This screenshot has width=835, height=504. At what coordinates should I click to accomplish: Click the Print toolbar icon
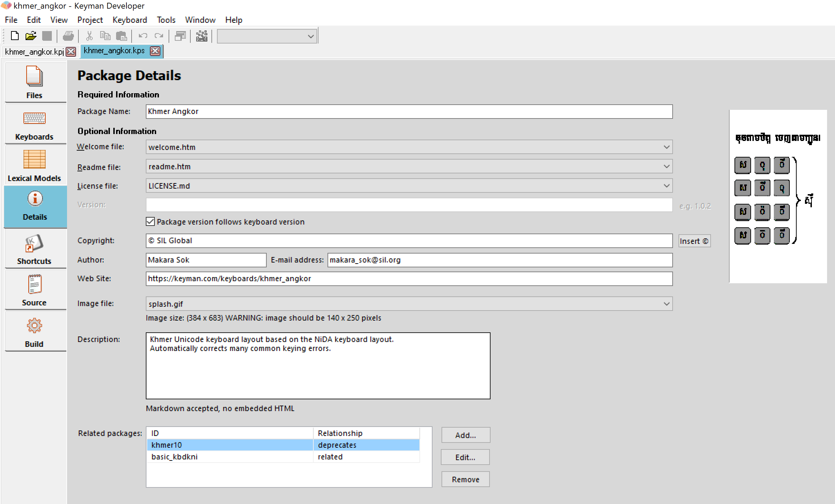68,36
